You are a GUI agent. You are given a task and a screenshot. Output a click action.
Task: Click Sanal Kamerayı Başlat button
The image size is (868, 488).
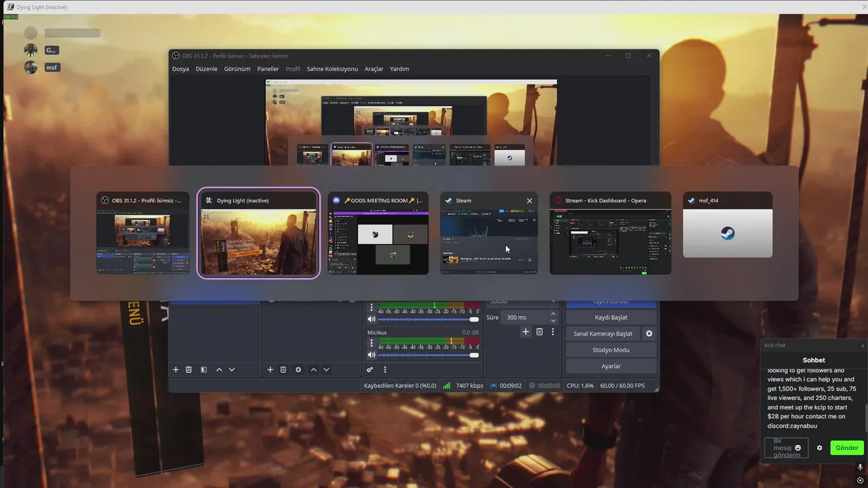pyautogui.click(x=603, y=333)
